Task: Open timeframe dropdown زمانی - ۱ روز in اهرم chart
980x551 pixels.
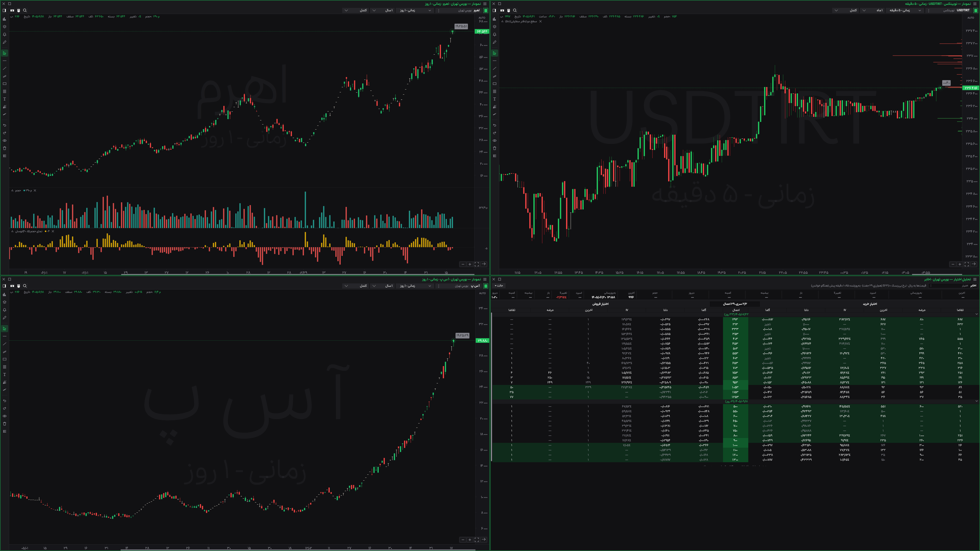Action: coord(415,10)
